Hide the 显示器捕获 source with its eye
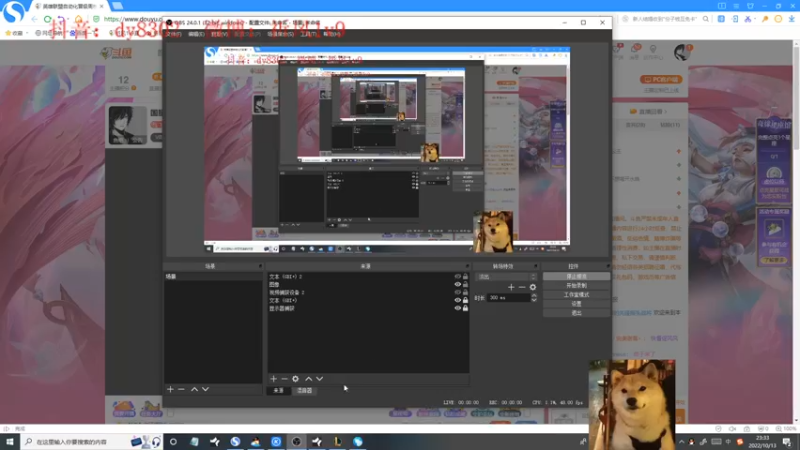The width and height of the screenshot is (800, 450). click(x=458, y=308)
